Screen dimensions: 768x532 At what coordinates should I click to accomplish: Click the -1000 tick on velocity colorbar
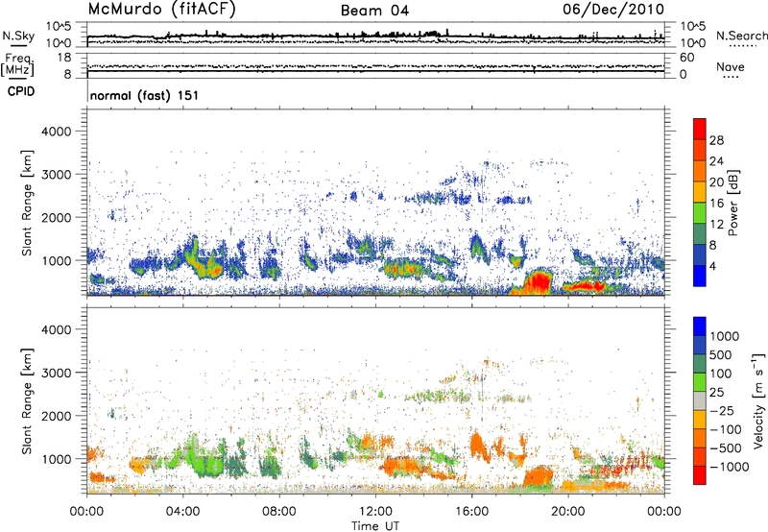click(729, 467)
